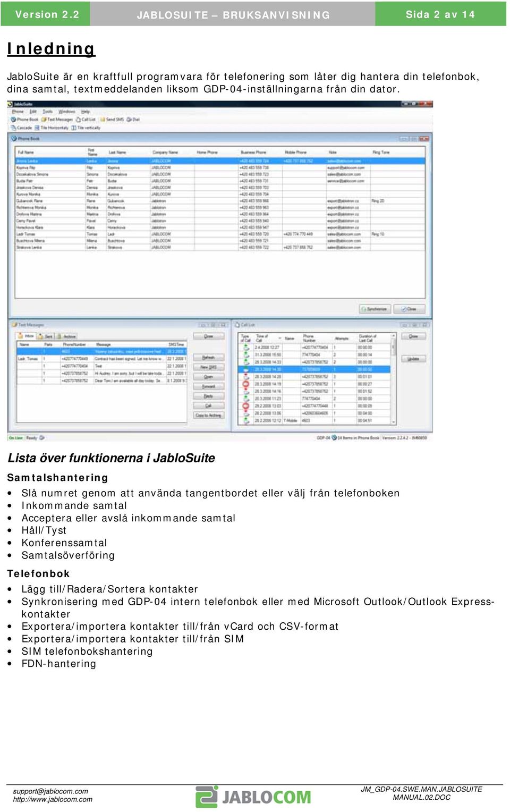The image size is (510, 812).
Task: Click the Open button in Text Messages
Action: pyautogui.click(x=208, y=377)
